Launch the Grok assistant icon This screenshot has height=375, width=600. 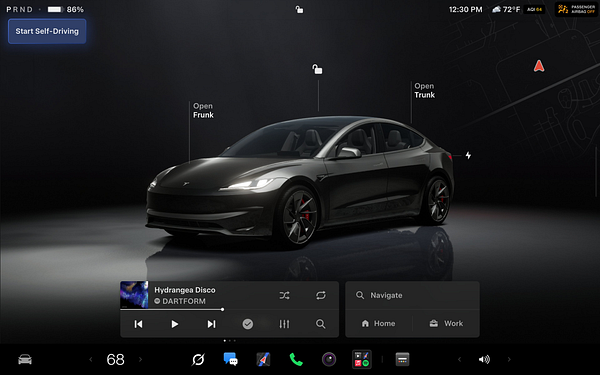[x=198, y=359]
